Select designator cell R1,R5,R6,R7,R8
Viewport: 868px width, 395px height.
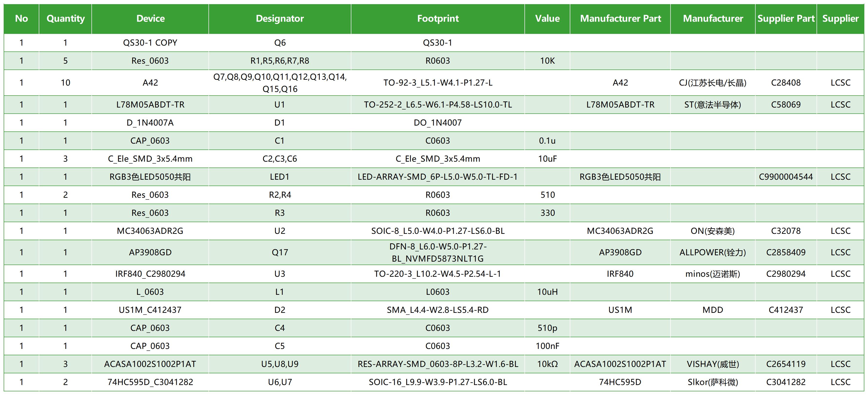[280, 61]
